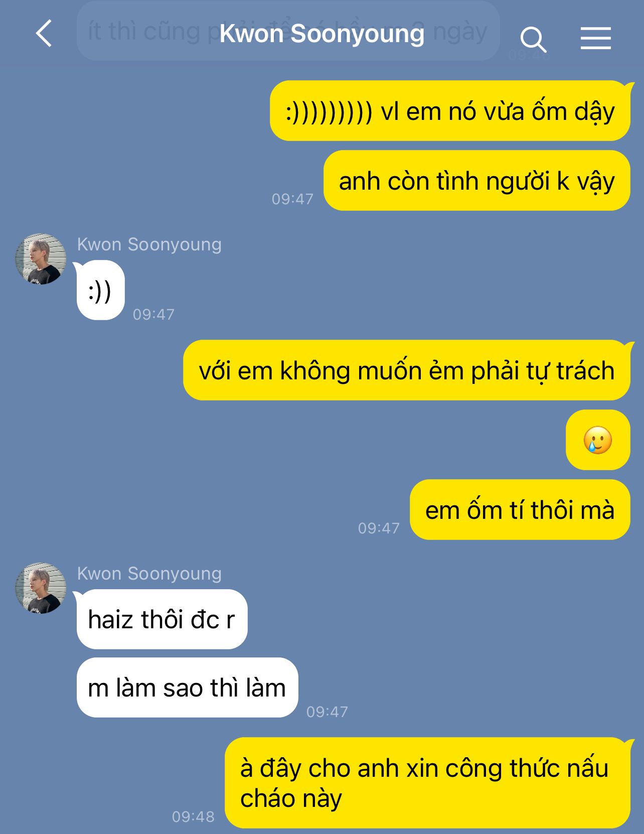The height and width of the screenshot is (834, 644).
Task: Open the hamburger menu icon
Action: coord(596,39)
